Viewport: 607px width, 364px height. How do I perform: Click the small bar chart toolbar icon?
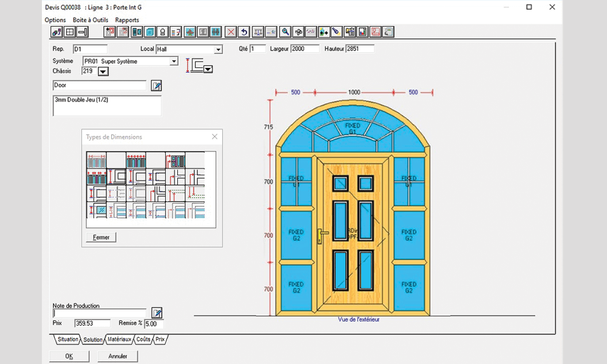click(363, 32)
